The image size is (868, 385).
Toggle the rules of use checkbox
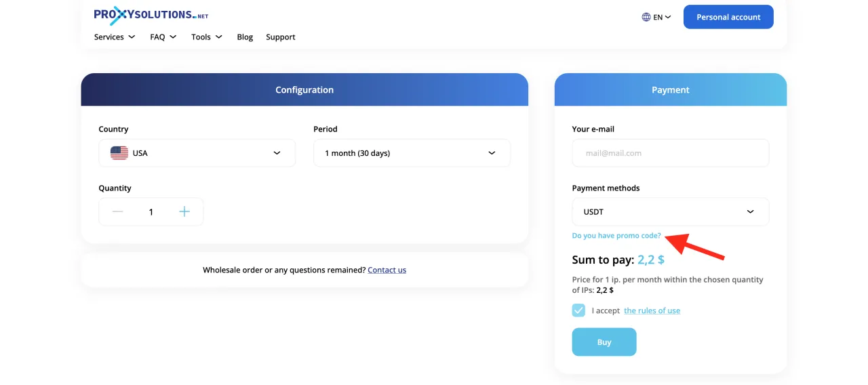578,310
